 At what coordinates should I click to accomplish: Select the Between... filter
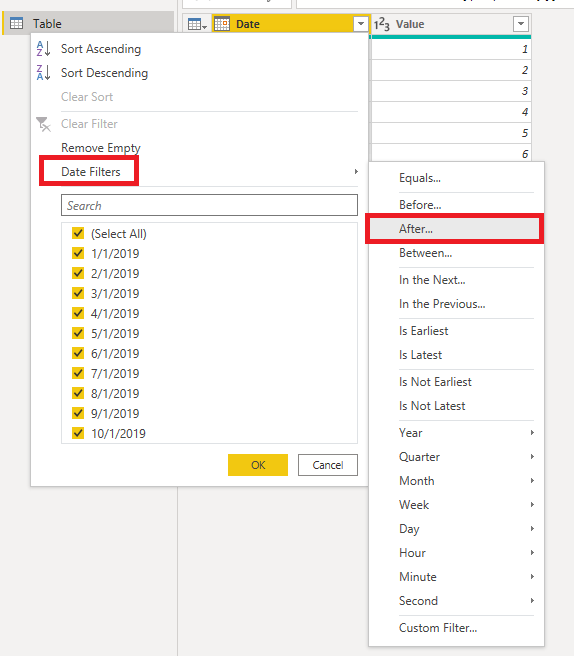[x=425, y=253]
